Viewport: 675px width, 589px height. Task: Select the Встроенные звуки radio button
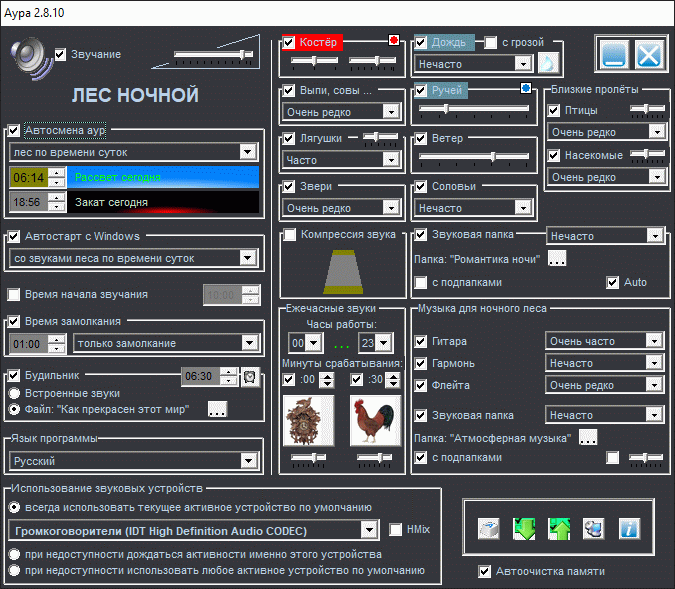tap(14, 393)
